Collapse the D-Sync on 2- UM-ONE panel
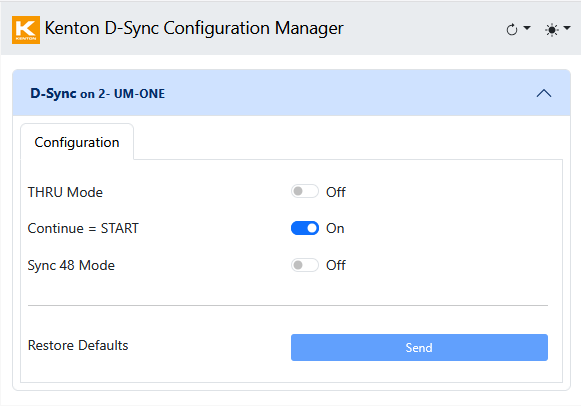This screenshot has width=581, height=406. click(544, 93)
